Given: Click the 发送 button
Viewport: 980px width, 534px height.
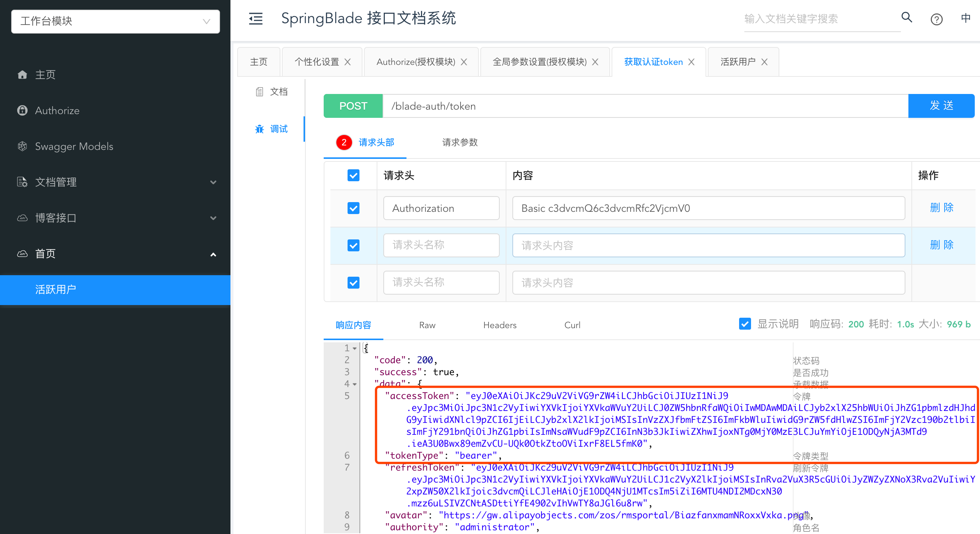Looking at the screenshot, I should (x=941, y=106).
